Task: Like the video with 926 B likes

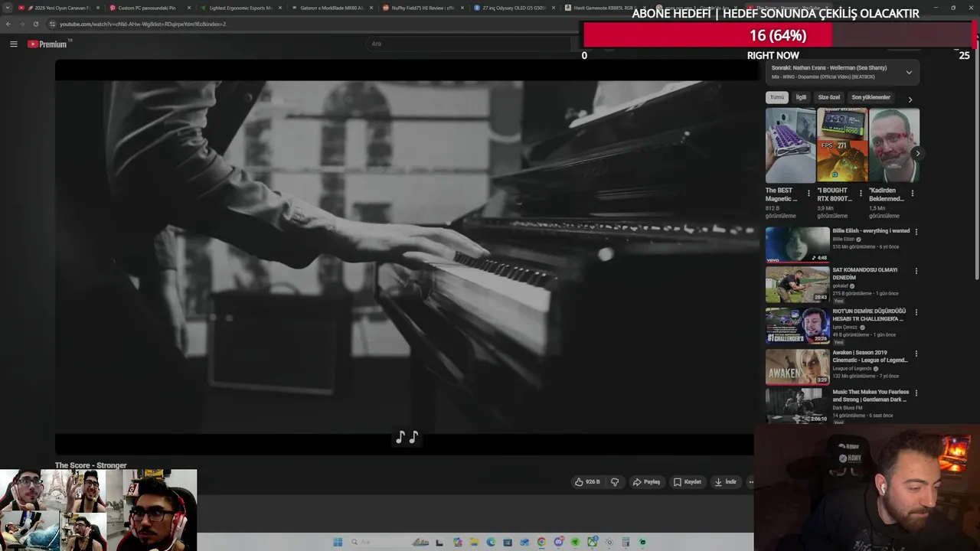Action: tap(587, 482)
